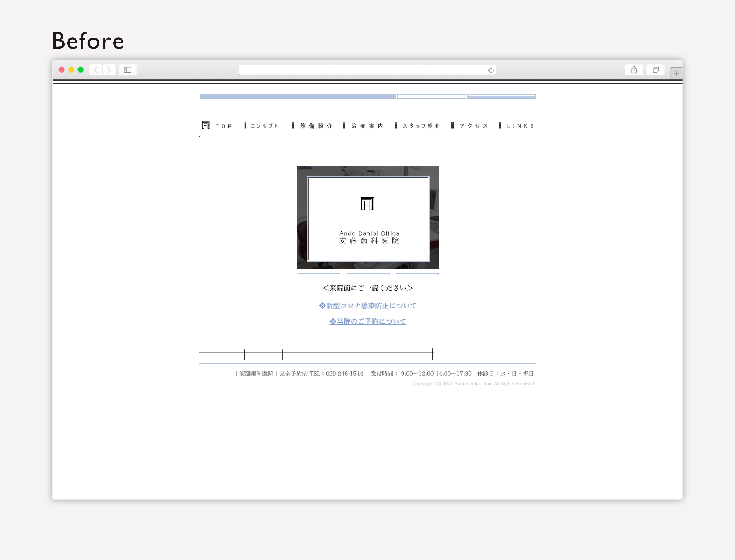Screen dimensions: 735x560
Task: Open the LINKS navigation item
Action: (x=520, y=126)
